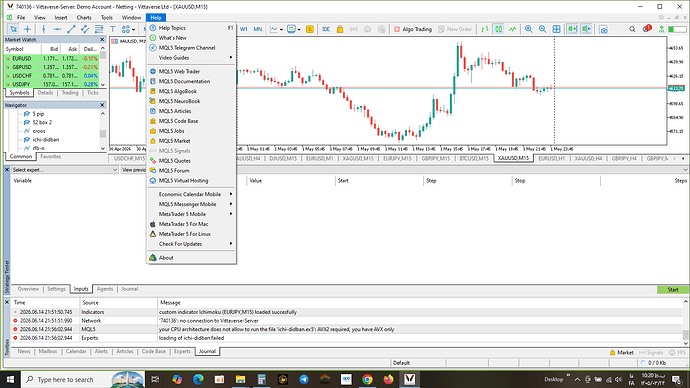Screen dimensions: 690x388
Task: Switch to the Settings tab in Strategy Tester
Action: tap(56, 289)
